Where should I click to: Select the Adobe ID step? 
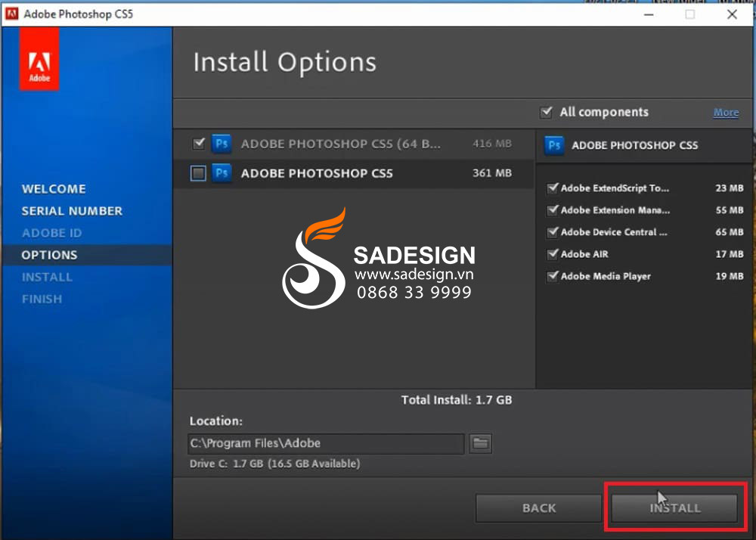[x=52, y=233]
